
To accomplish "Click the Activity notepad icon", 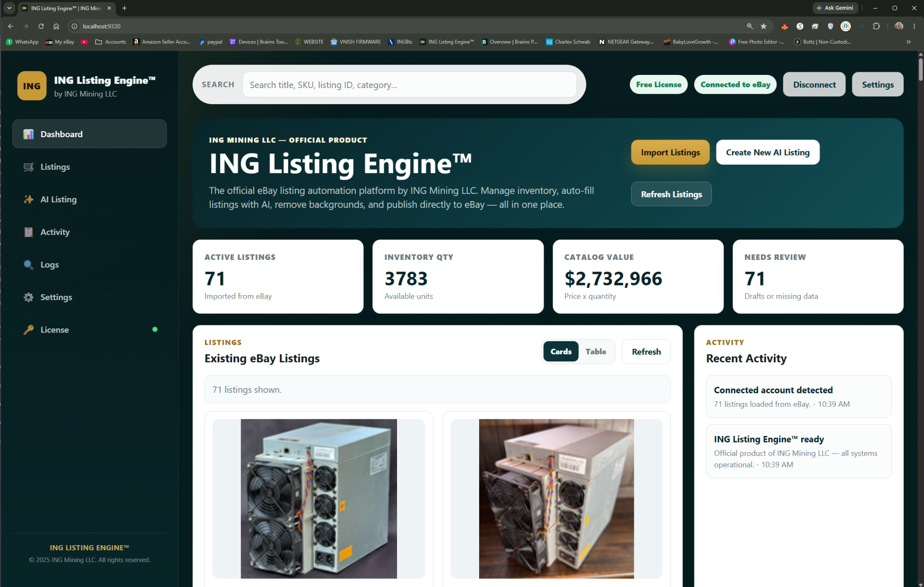I will (28, 232).
